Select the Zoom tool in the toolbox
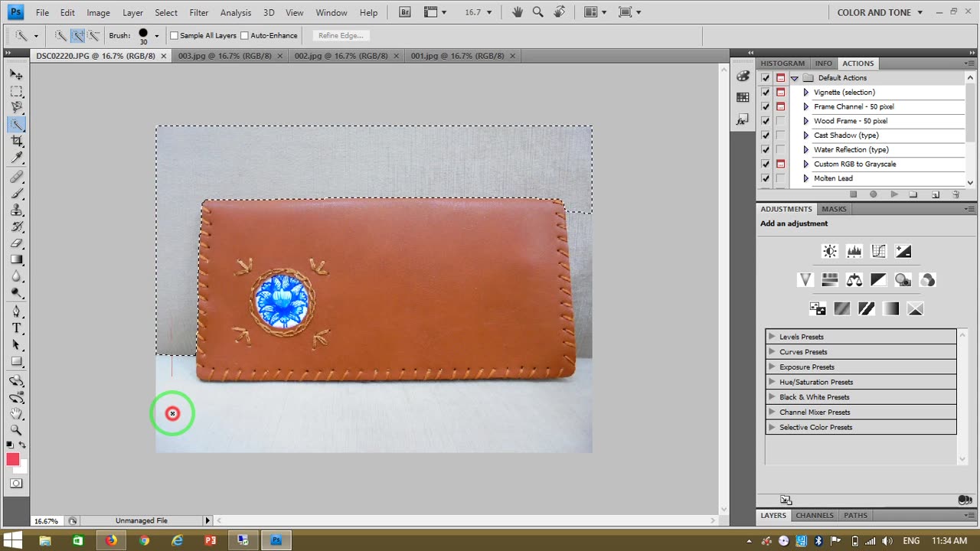This screenshot has height=551, width=980. (x=16, y=430)
